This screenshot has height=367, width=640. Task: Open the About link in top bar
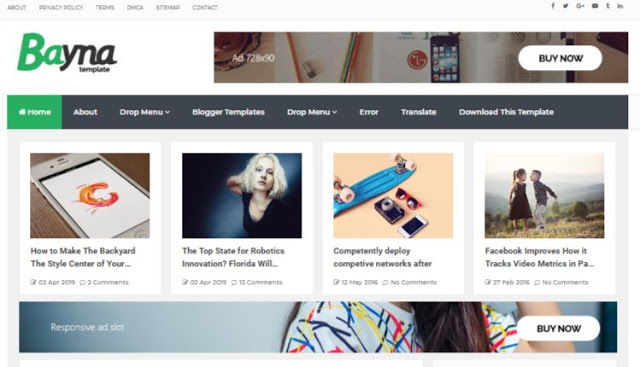[x=17, y=7]
